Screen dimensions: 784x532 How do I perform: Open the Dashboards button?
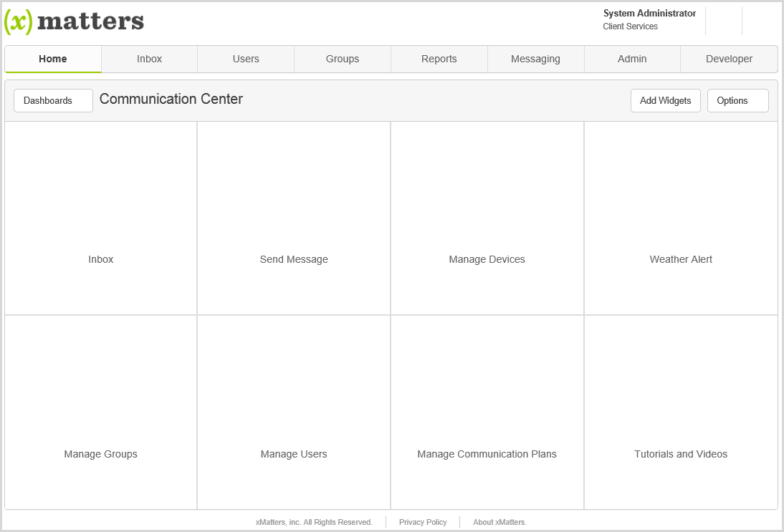click(x=53, y=100)
